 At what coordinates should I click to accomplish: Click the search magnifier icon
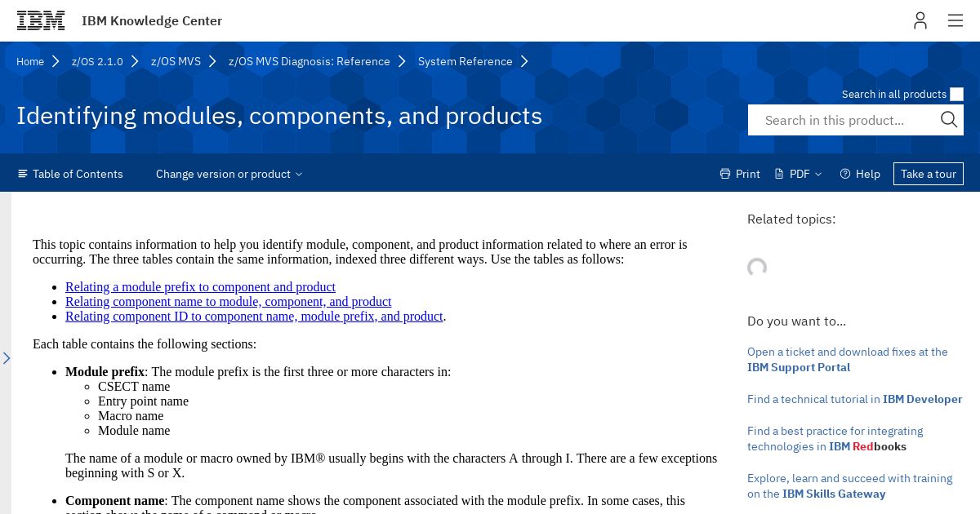point(949,120)
